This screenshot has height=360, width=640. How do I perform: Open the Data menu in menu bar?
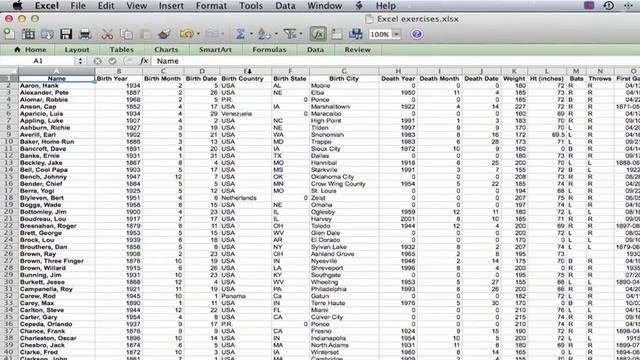(285, 6)
